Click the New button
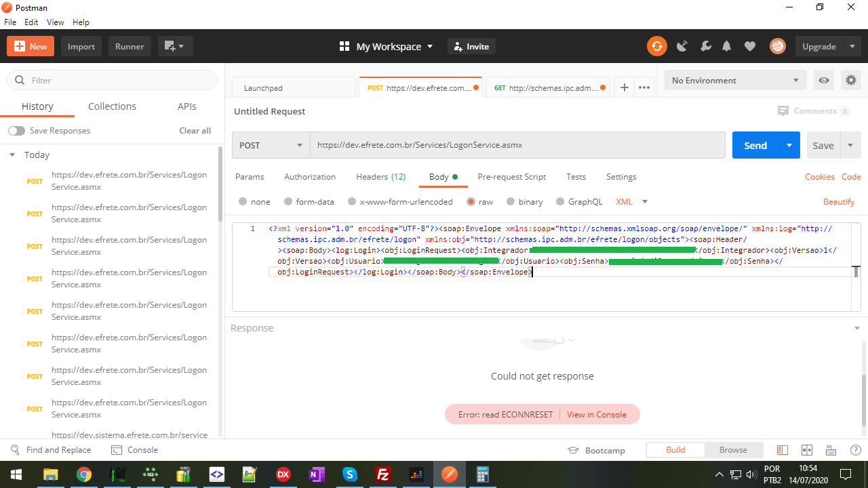Image resolution: width=868 pixels, height=488 pixels. pyautogui.click(x=31, y=46)
